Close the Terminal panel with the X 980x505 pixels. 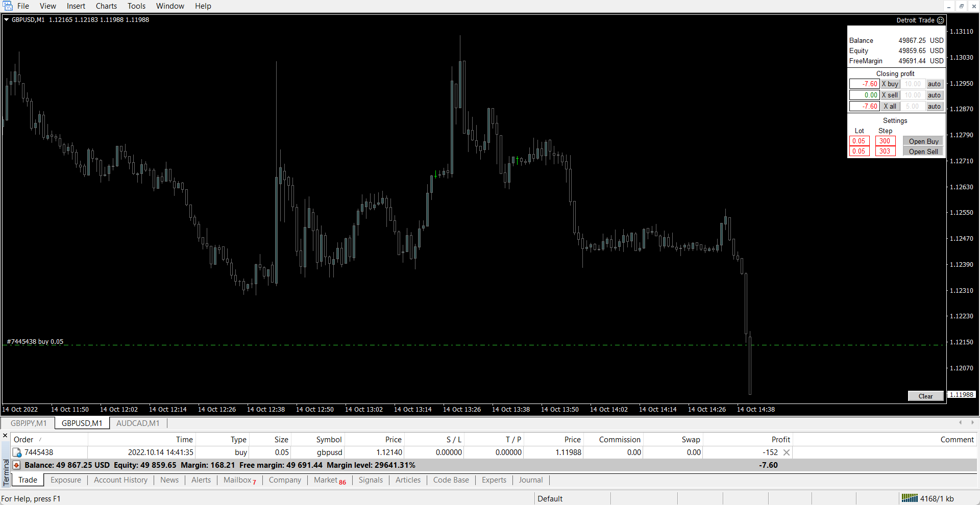[x=5, y=436]
